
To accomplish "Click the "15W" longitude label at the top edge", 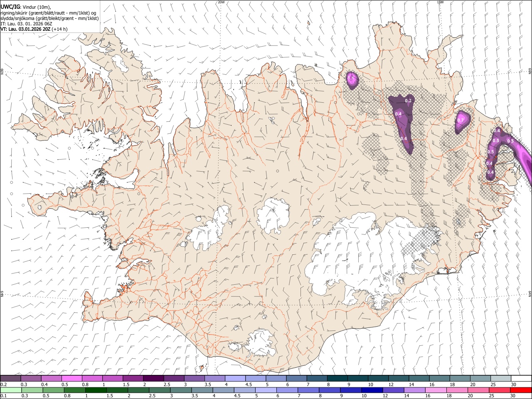I will [440, 2].
